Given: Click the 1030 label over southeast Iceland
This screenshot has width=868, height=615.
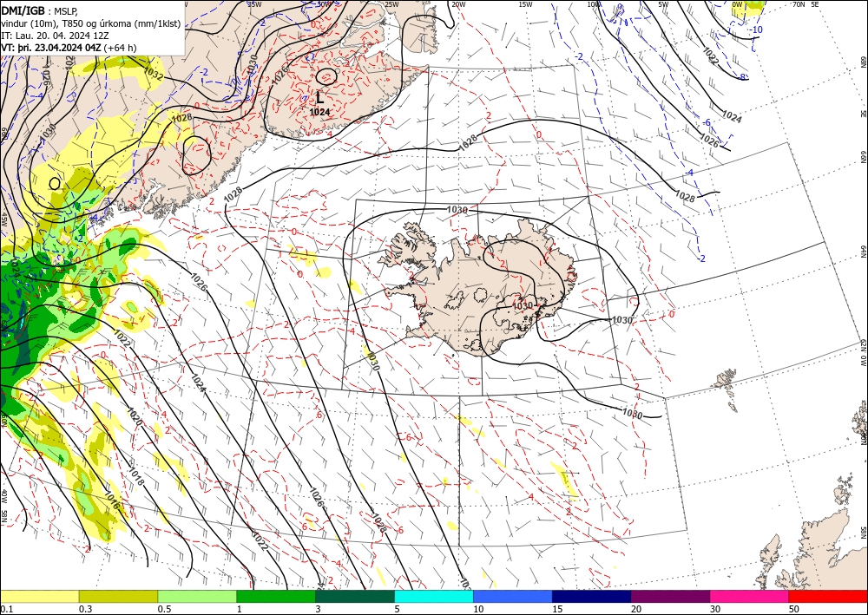Looking at the screenshot, I should coord(523,306).
